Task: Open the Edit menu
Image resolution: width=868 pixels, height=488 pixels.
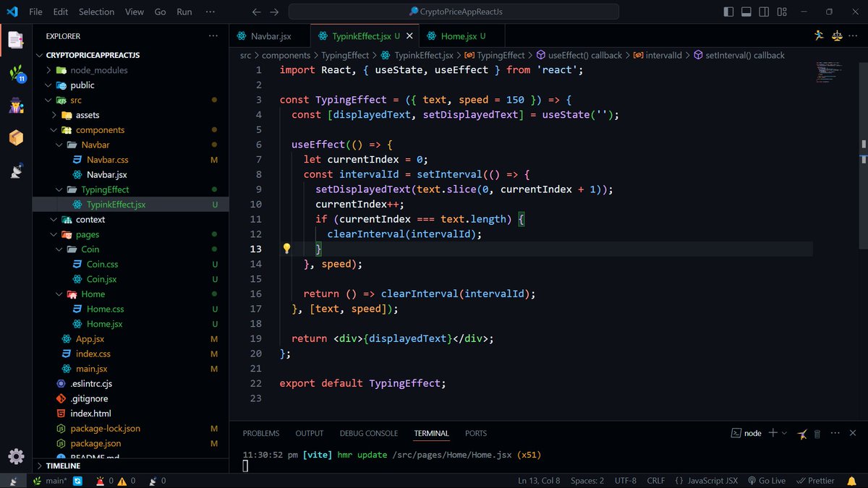Action: tap(61, 12)
